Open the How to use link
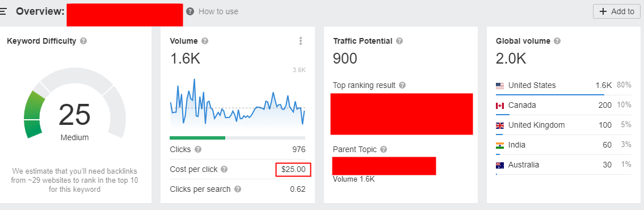Viewport: 644px width, 210px height. 218,11
